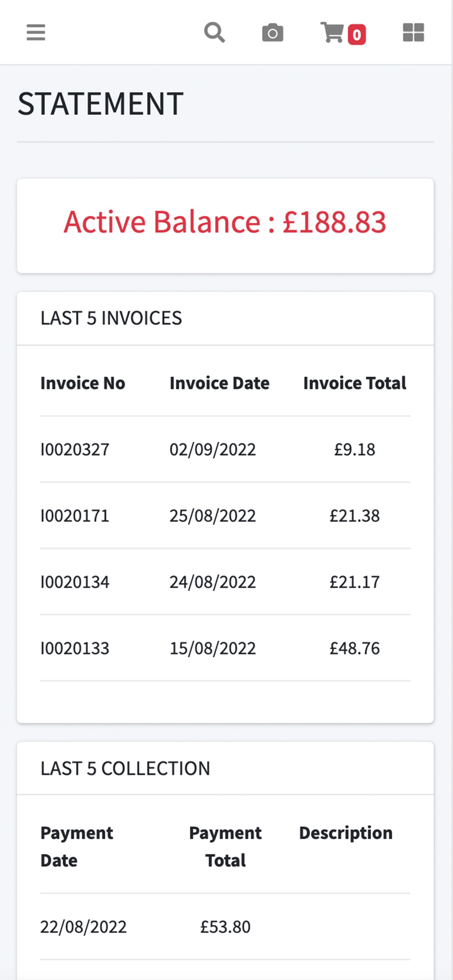Click the Last 5 Invoices heading
The image size is (453, 980).
111,318
